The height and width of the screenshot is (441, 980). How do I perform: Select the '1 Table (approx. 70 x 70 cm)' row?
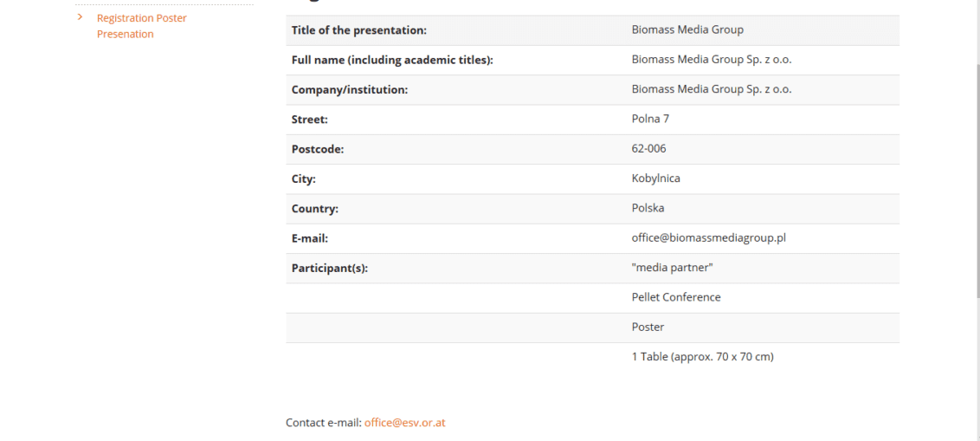pyautogui.click(x=592, y=357)
